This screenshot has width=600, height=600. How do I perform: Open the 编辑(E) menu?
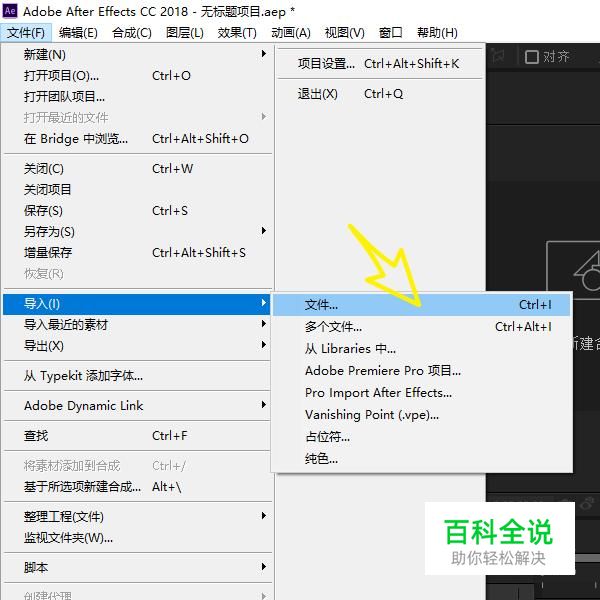tap(78, 33)
